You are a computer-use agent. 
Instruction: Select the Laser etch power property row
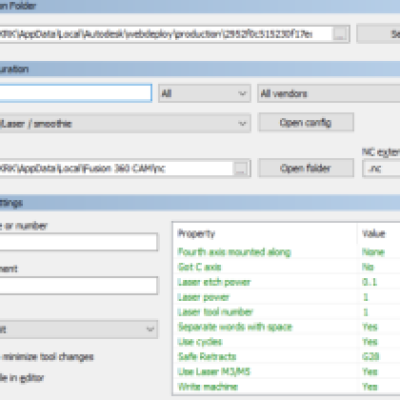[x=287, y=282]
